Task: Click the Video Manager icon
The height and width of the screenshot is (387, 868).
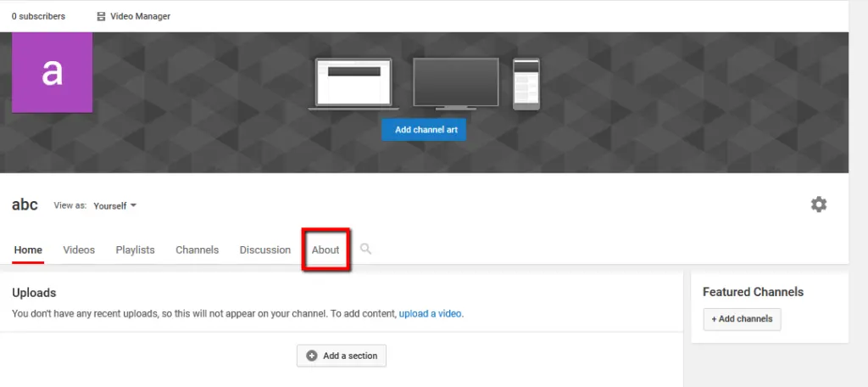Action: (x=102, y=16)
